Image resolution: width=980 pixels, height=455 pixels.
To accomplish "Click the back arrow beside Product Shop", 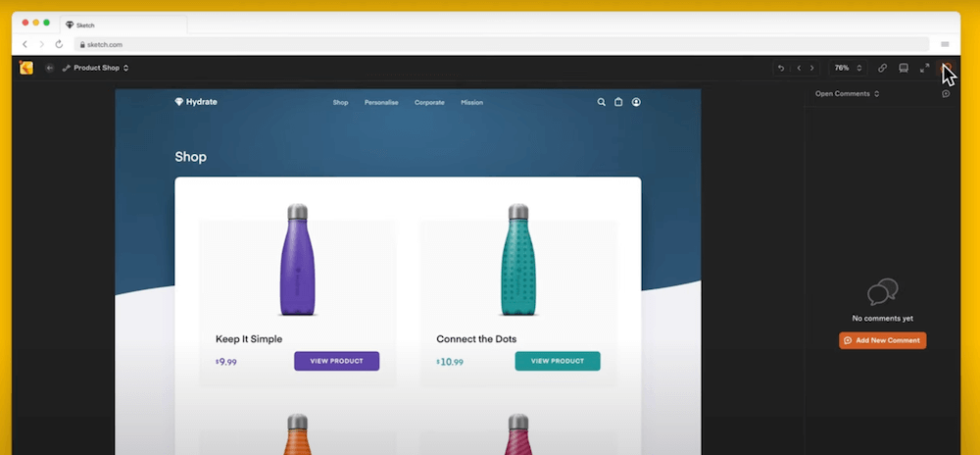I will point(49,68).
